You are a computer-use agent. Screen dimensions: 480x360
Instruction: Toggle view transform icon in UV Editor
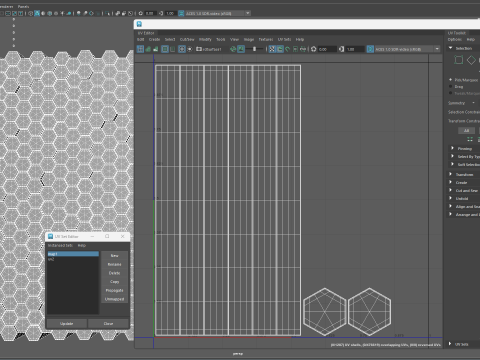370,49
